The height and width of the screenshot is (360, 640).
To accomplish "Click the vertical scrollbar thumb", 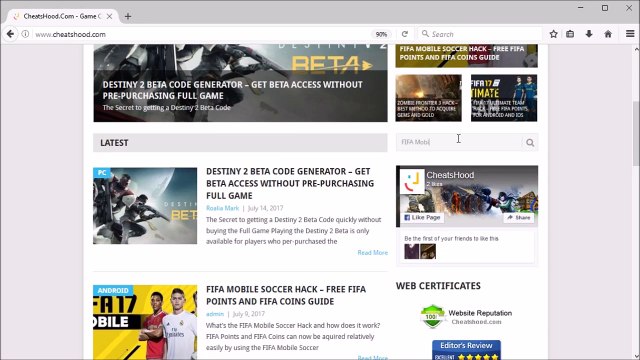I will click(636, 133).
